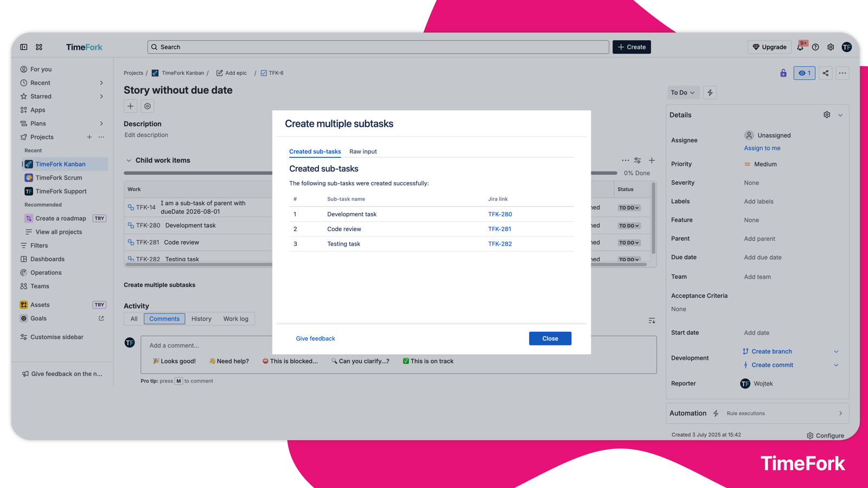Click the settings gear icon
868x488 pixels.
831,47
